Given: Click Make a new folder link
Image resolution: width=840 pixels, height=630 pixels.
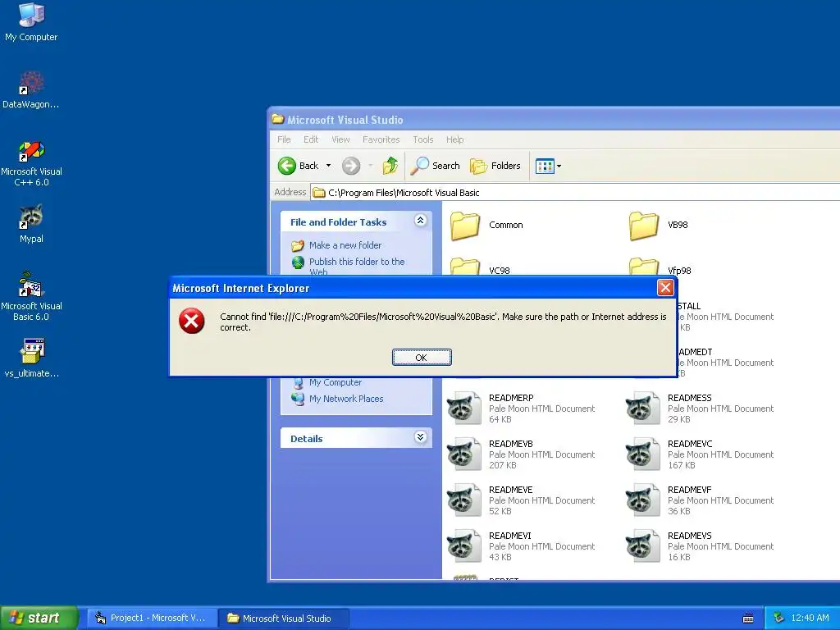Looking at the screenshot, I should [x=345, y=245].
